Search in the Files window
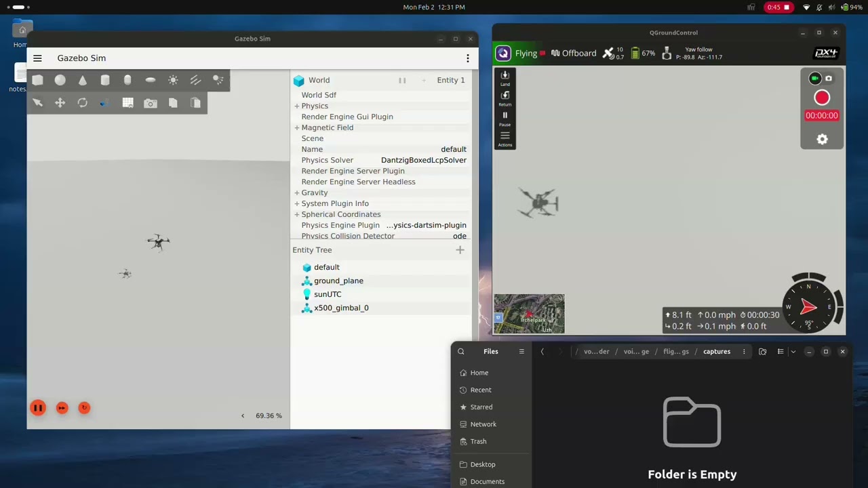Screen dimensions: 868x488 (x=461, y=352)
